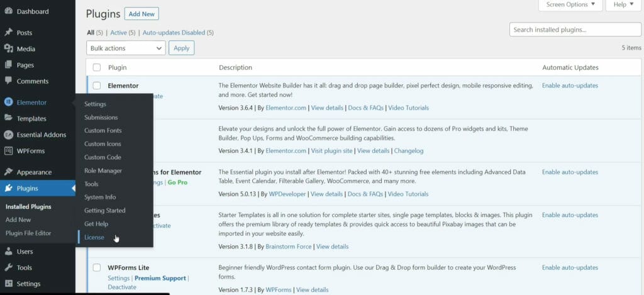Sort by the Plugin column header
This screenshot has height=295, width=644.
click(x=118, y=67)
